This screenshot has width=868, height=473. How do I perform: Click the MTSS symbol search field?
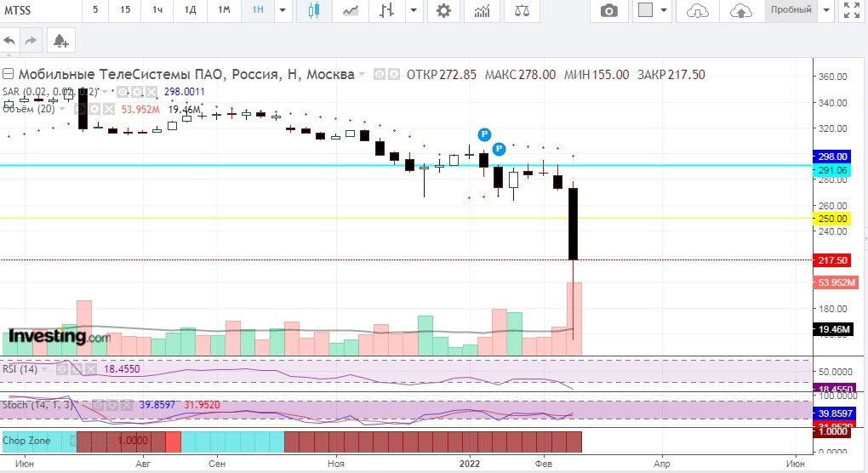click(x=40, y=10)
